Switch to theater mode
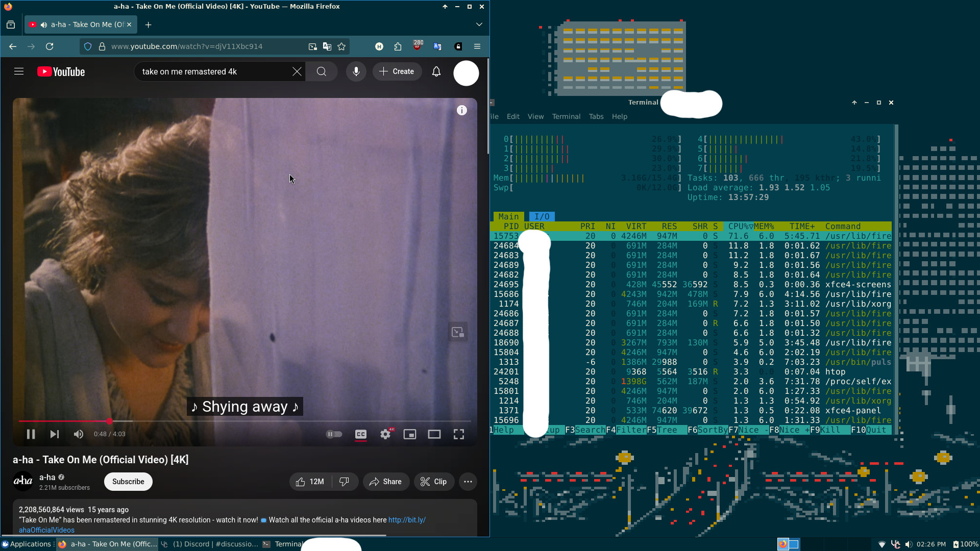Viewport: 980px width, 551px height. click(x=434, y=434)
